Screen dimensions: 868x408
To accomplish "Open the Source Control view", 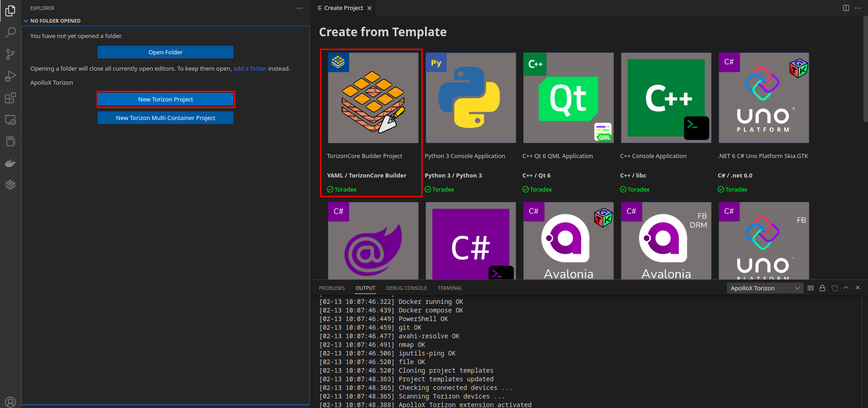I will (10, 54).
